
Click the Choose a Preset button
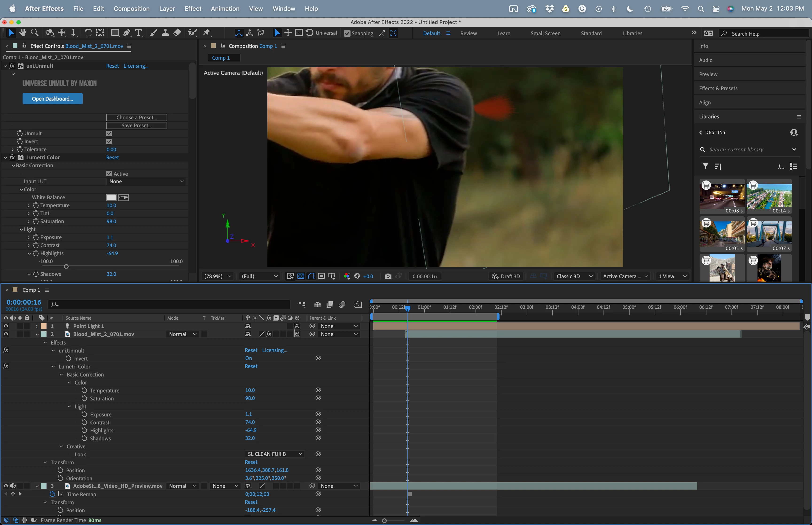click(x=136, y=117)
